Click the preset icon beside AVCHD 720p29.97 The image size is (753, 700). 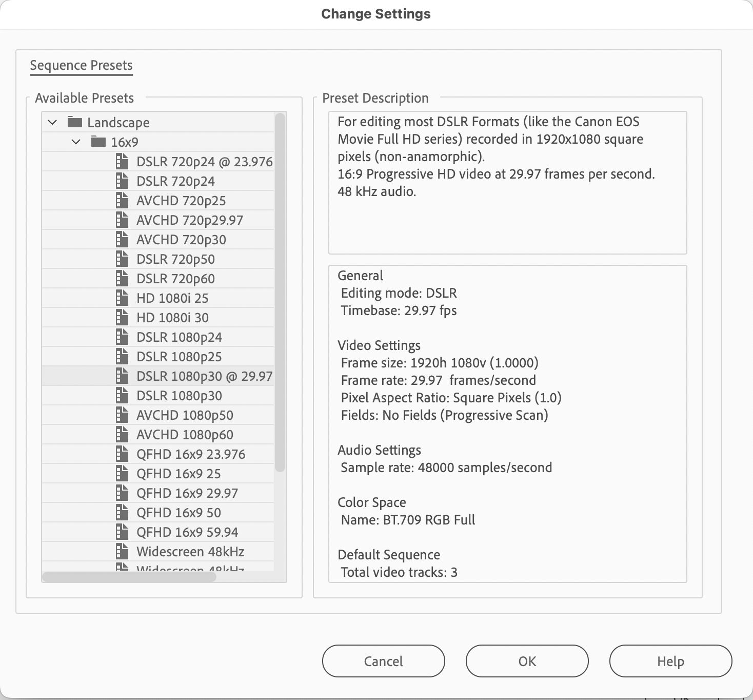pyautogui.click(x=123, y=220)
